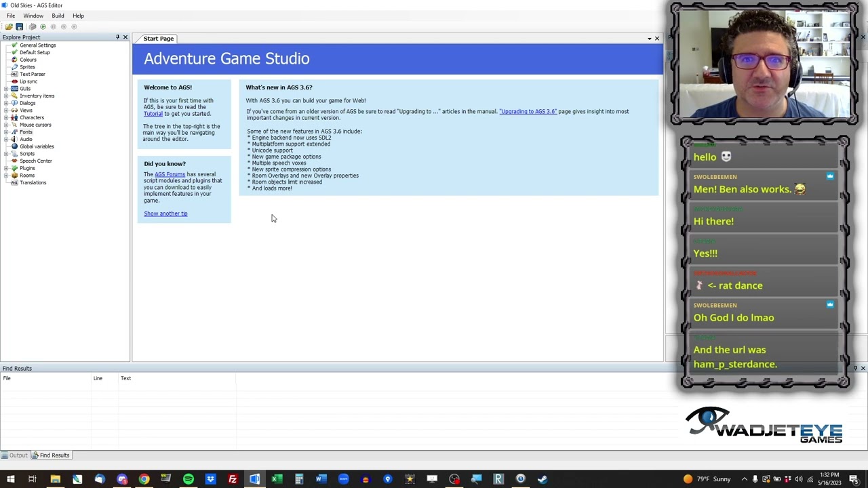The height and width of the screenshot is (488, 868).
Task: Pin the Explore Project panel
Action: (x=117, y=37)
